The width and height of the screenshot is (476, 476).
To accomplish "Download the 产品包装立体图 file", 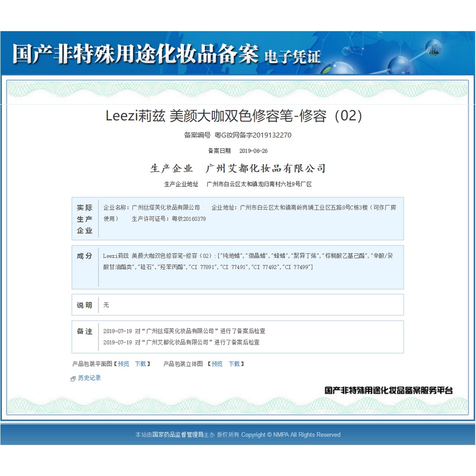I will point(234,364).
